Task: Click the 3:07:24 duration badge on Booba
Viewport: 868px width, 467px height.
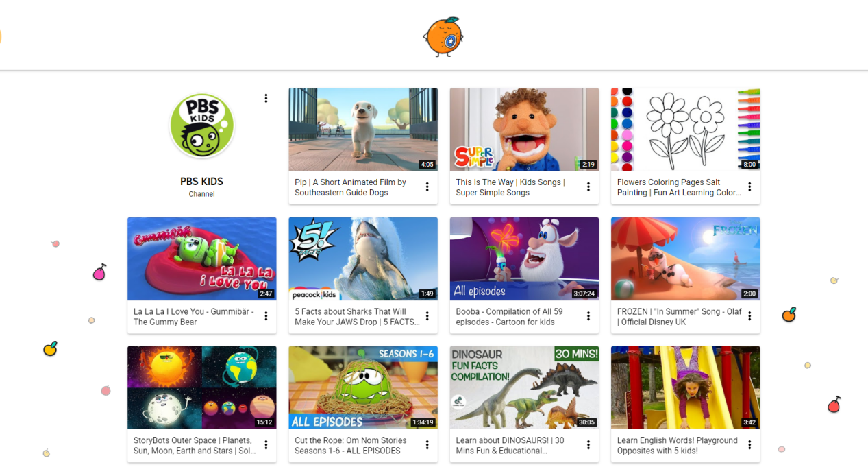Action: pyautogui.click(x=583, y=294)
